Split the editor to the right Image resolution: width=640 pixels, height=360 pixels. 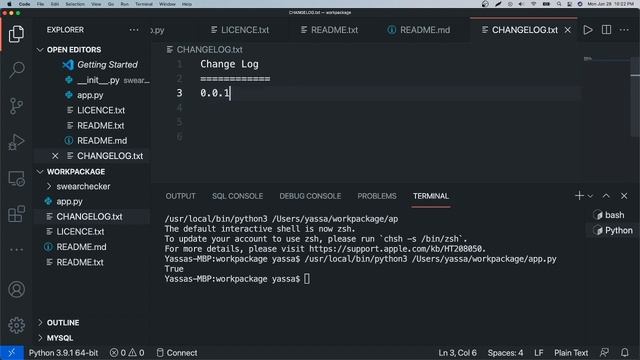point(606,30)
